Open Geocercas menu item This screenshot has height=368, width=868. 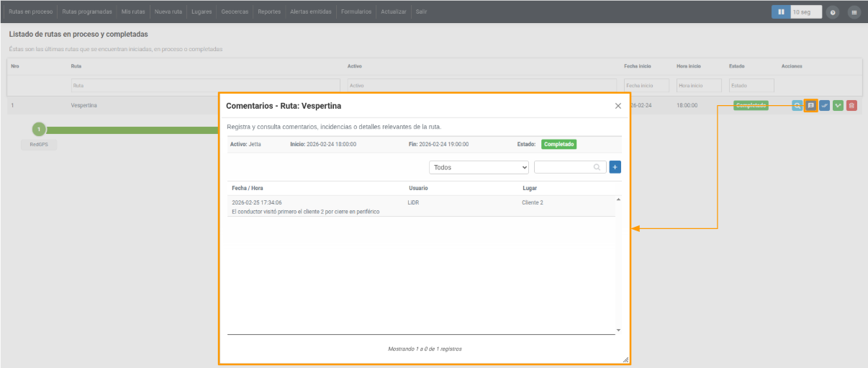point(235,12)
